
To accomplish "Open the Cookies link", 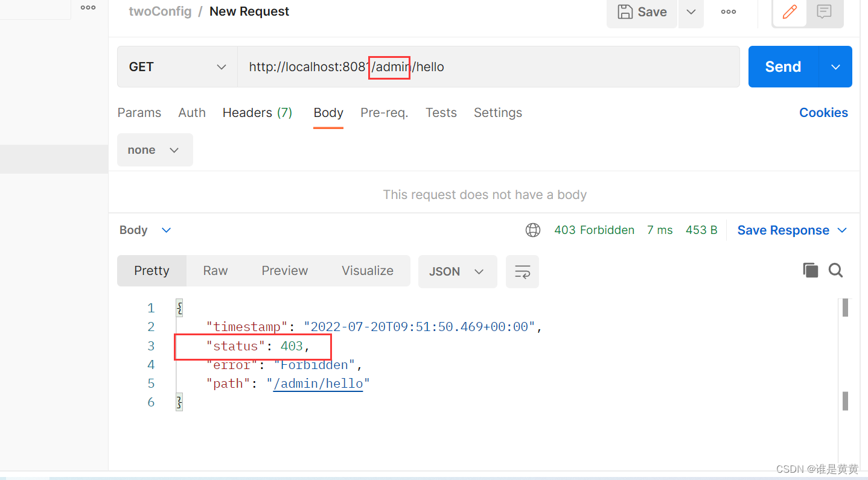I will 823,113.
